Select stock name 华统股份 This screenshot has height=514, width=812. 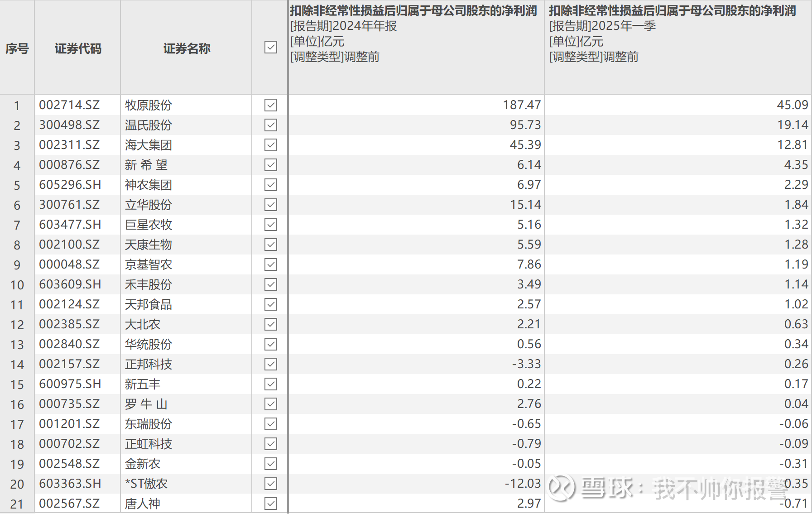tap(149, 344)
